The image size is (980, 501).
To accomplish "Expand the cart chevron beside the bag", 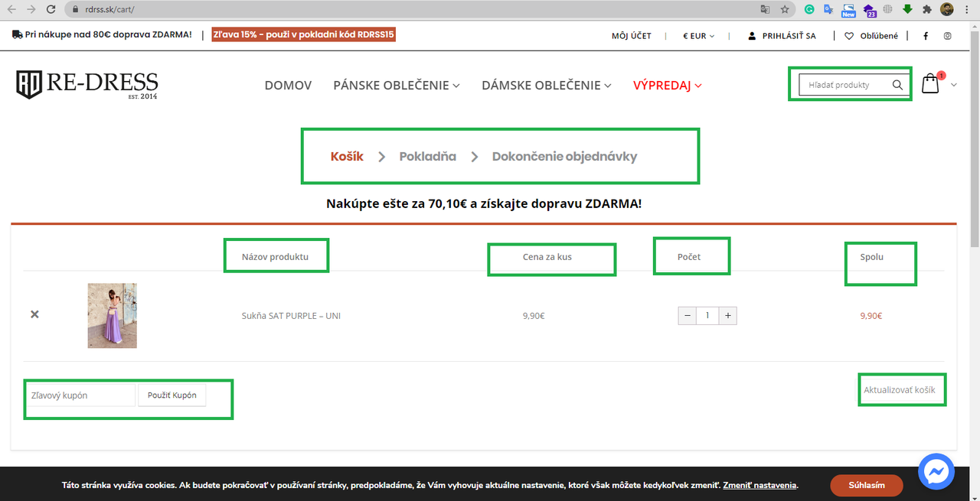I will coord(953,85).
